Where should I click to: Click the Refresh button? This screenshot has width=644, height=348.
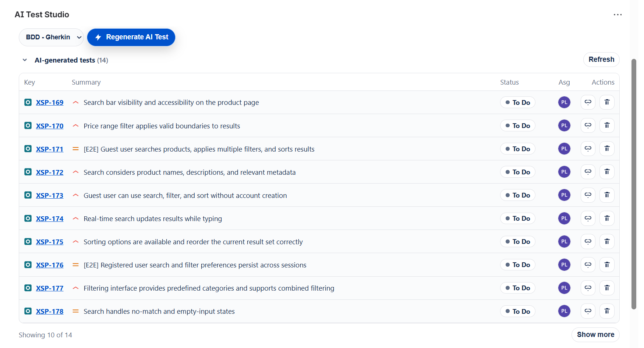[x=601, y=60]
